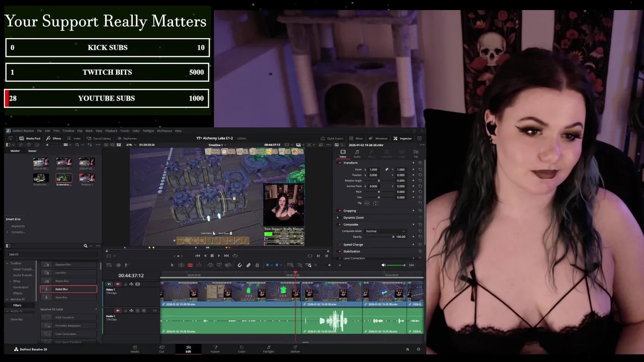Open the Workspace menu
Image resolution: width=644 pixels, height=362 pixels.
click(165, 131)
